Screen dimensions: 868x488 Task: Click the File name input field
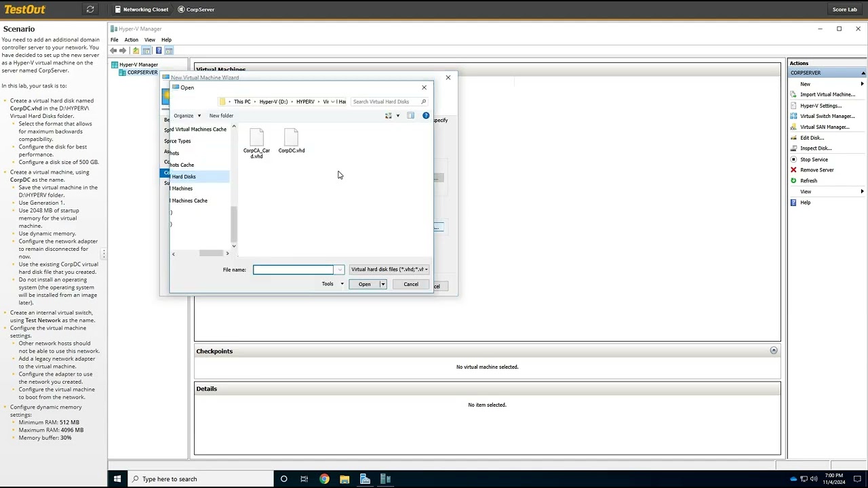point(294,270)
